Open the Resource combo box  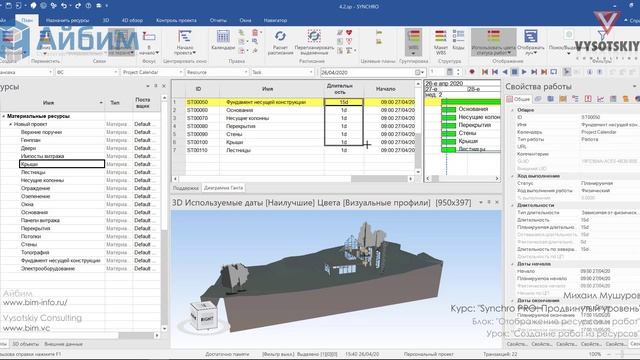click(217, 72)
